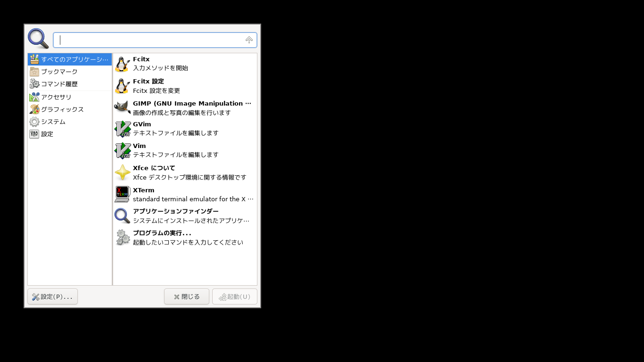The height and width of the screenshot is (362, 644).
Task: Select the 'Fcitx 設定を変更' description
Action: coord(157,90)
